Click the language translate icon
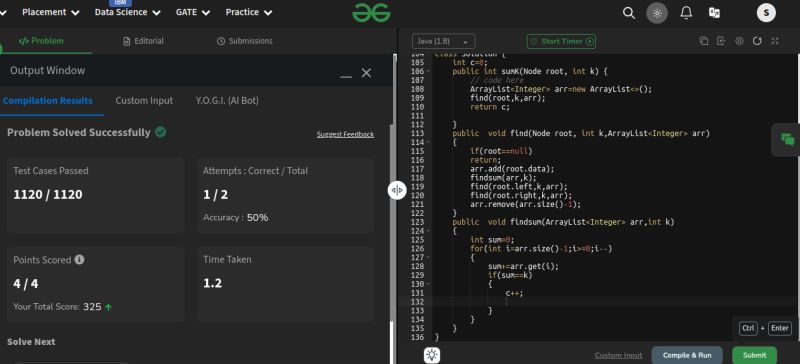The width and height of the screenshot is (800, 364). click(x=714, y=13)
